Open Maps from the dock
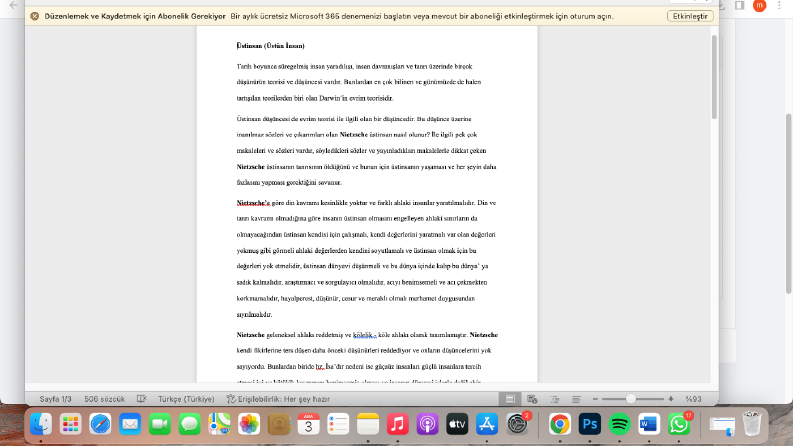The height and width of the screenshot is (446, 793). point(219,424)
